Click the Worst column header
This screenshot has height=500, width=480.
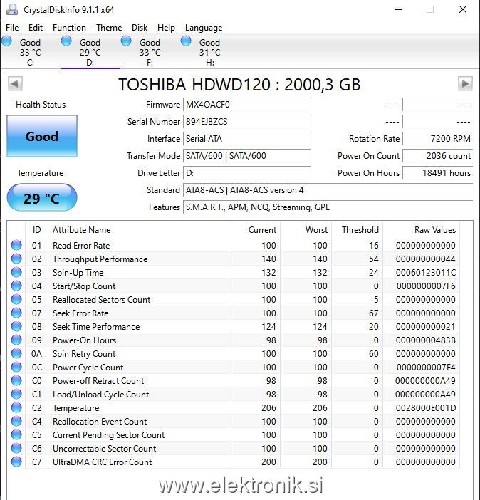tap(317, 230)
